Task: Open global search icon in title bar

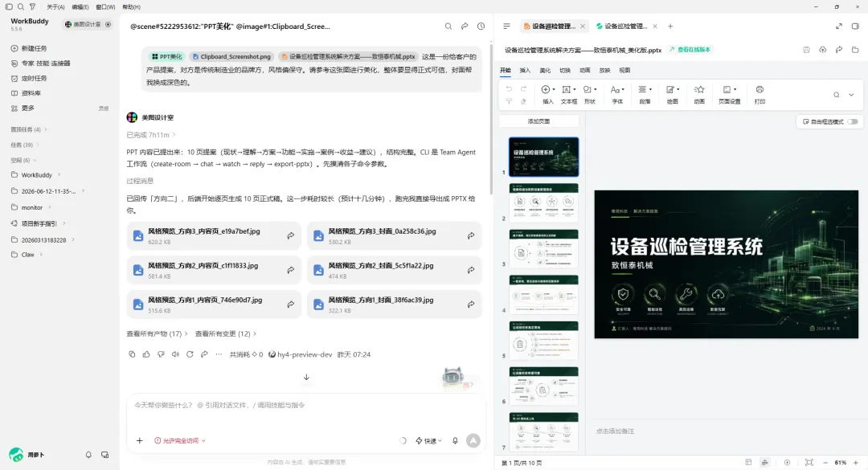Action: [x=20, y=6]
